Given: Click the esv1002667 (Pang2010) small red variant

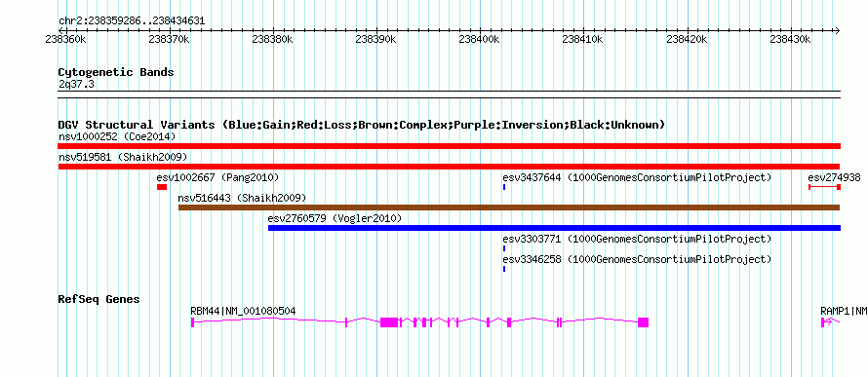Looking at the screenshot, I should tap(162, 187).
